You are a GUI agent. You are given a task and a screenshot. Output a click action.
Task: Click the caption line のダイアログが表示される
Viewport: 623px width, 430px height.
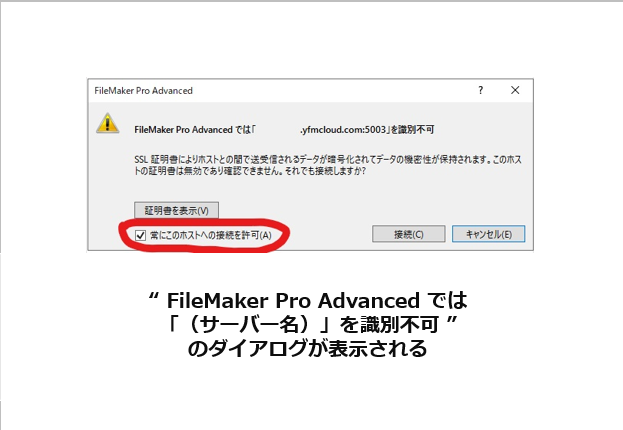[307, 349]
